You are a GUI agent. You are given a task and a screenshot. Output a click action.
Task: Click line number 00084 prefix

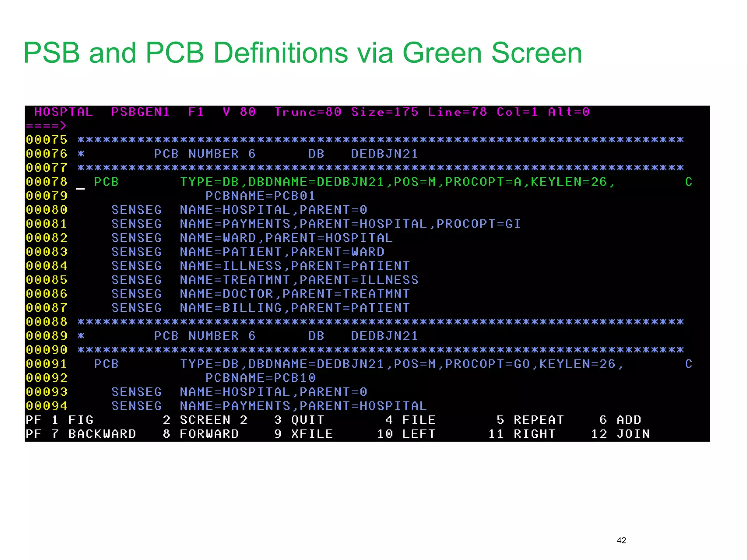pos(47,266)
